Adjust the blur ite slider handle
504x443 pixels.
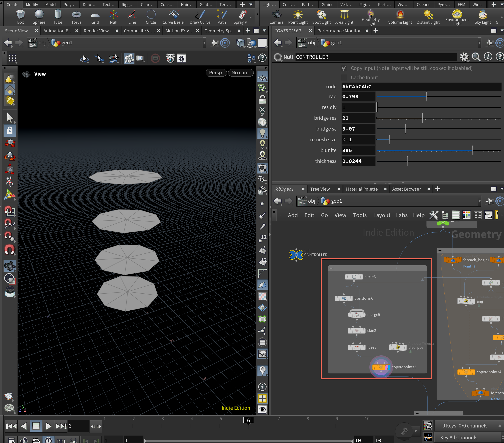472,150
